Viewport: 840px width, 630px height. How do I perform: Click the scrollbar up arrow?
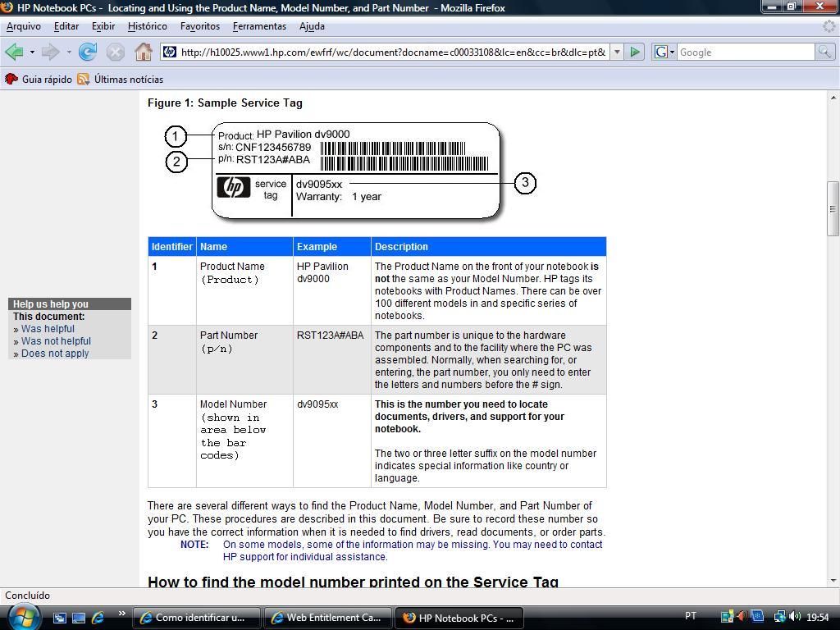click(833, 98)
